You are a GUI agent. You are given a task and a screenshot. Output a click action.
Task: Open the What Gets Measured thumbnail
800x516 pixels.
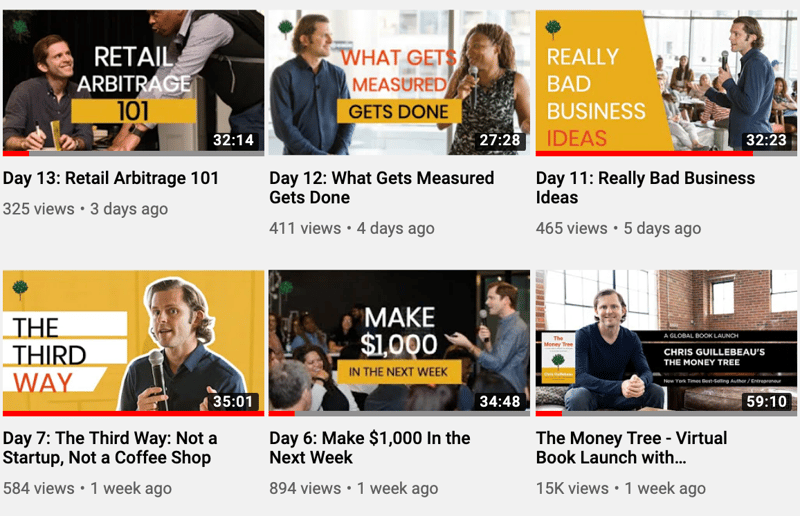tap(399, 82)
